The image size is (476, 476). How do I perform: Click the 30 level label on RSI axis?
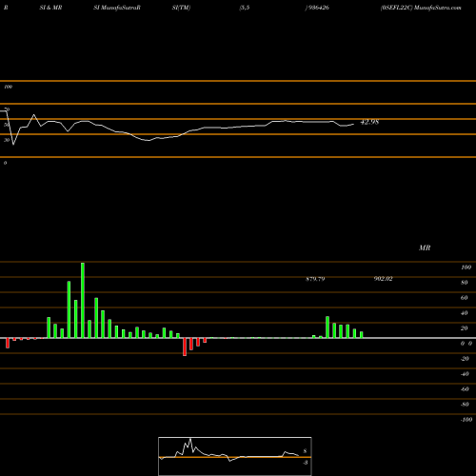[7, 140]
